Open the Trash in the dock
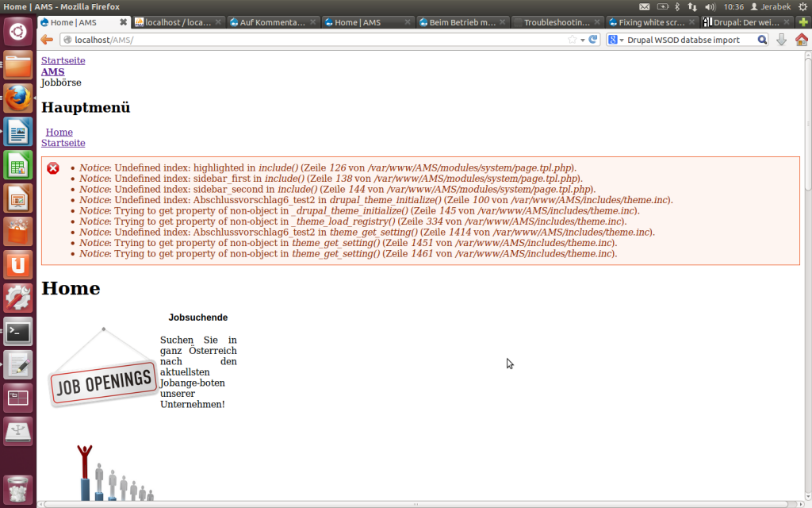812x508 pixels. [17, 487]
